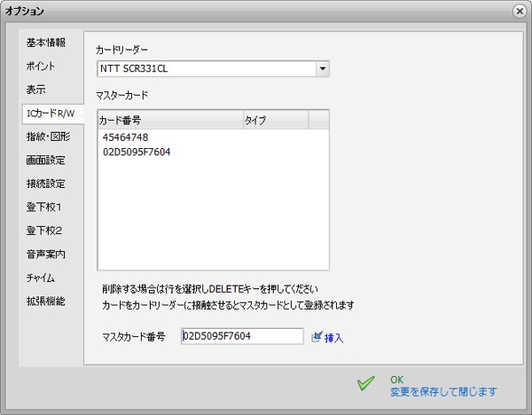532x415 pixels.
Task: Click 変更を保存して閉じます link text
Action: point(443,392)
